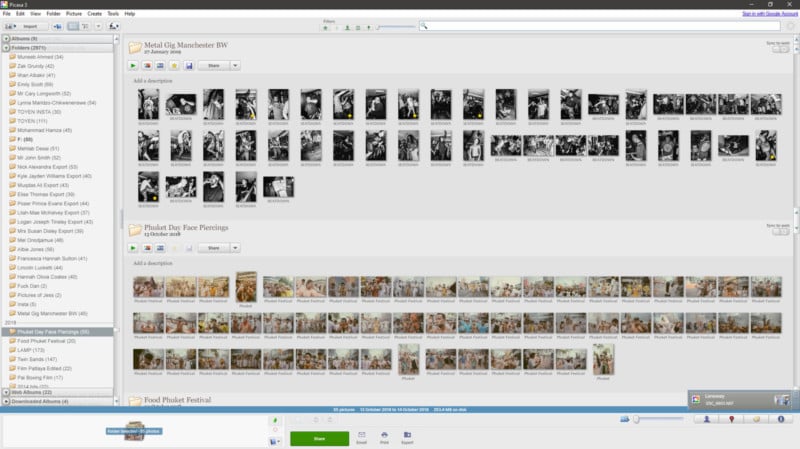This screenshot has width=800, height=449.
Task: Click the Metal Gig Manchester BW folder title
Action: tap(186, 45)
